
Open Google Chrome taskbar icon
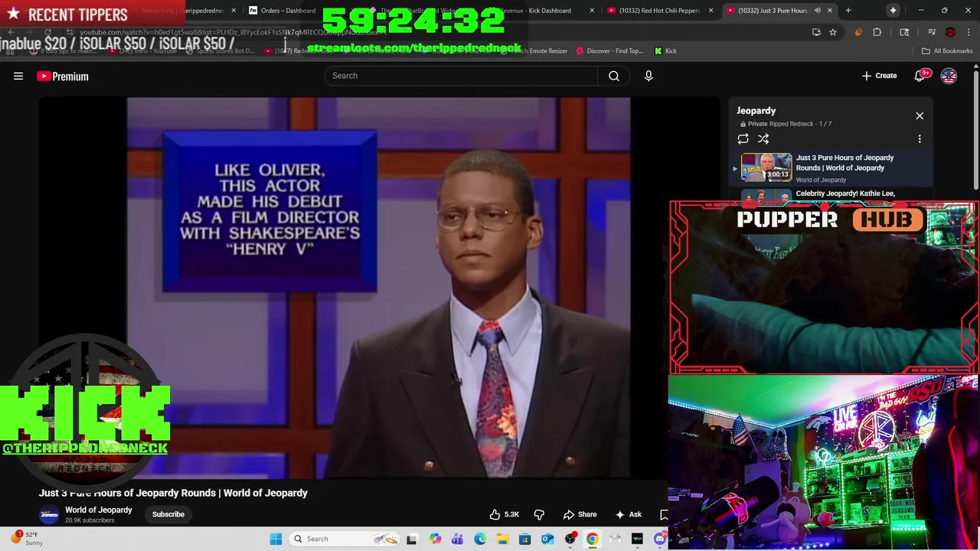click(593, 539)
